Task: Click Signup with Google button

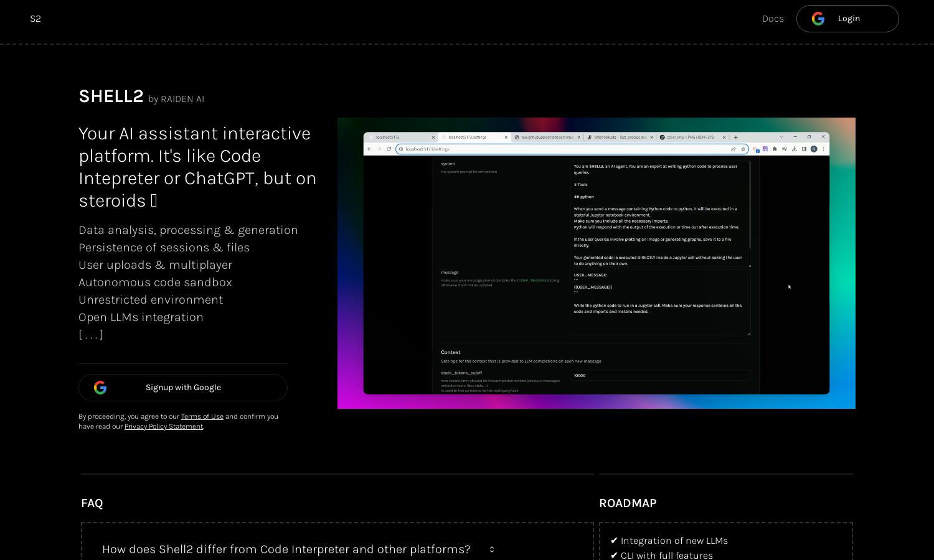Action: pyautogui.click(x=183, y=388)
